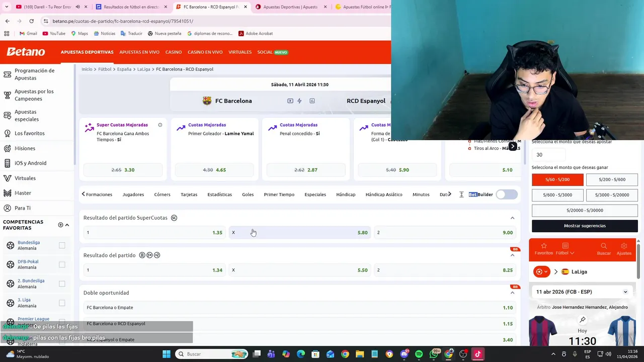The width and height of the screenshot is (644, 362).
Task: Open Ajustes gear in stats widget
Action: [x=624, y=246]
